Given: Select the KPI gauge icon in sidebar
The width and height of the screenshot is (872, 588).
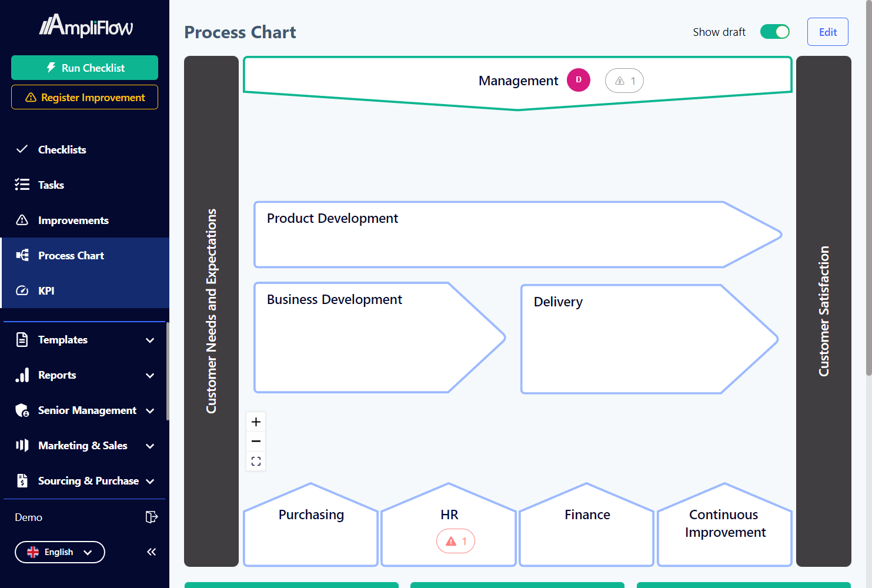Looking at the screenshot, I should pos(22,290).
